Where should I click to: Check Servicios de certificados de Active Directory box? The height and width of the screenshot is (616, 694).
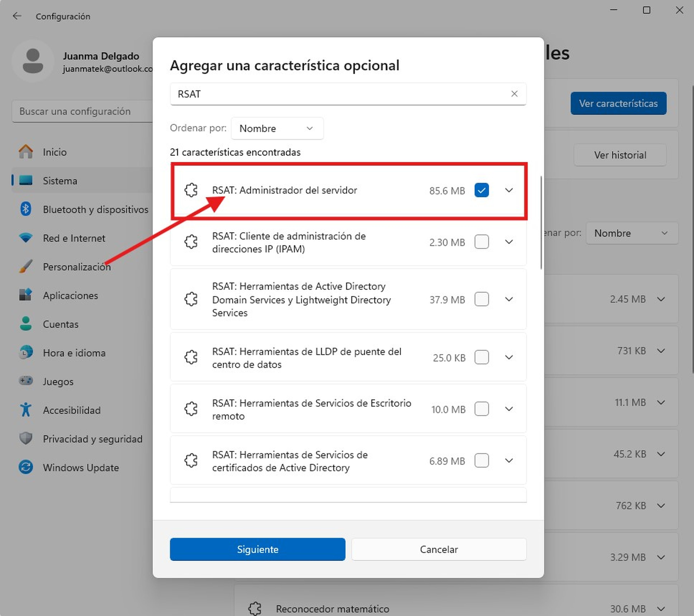[x=481, y=461]
